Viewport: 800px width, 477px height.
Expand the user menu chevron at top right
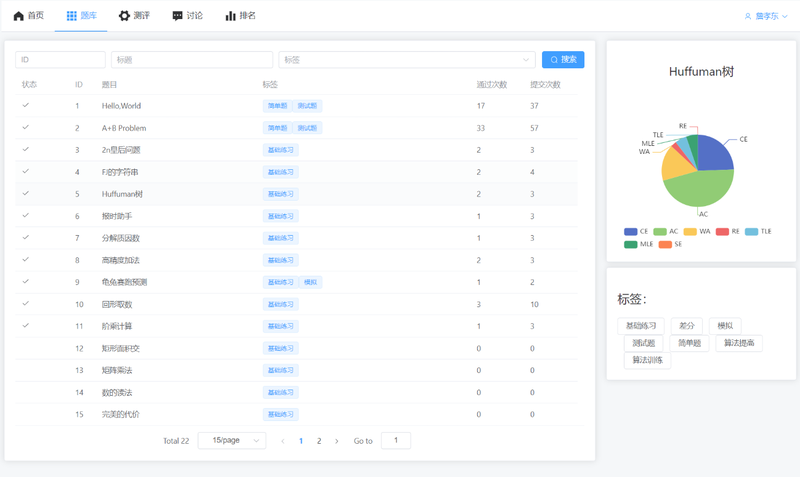(x=785, y=16)
